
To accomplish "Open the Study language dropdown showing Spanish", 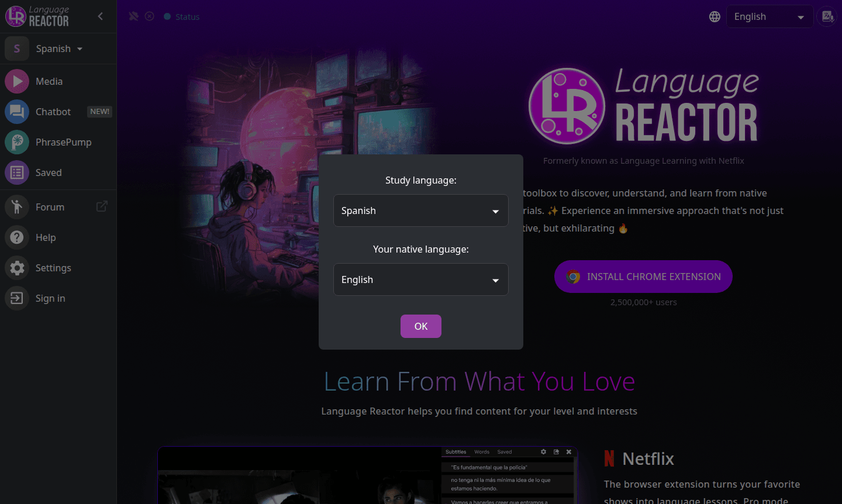I will (420, 210).
